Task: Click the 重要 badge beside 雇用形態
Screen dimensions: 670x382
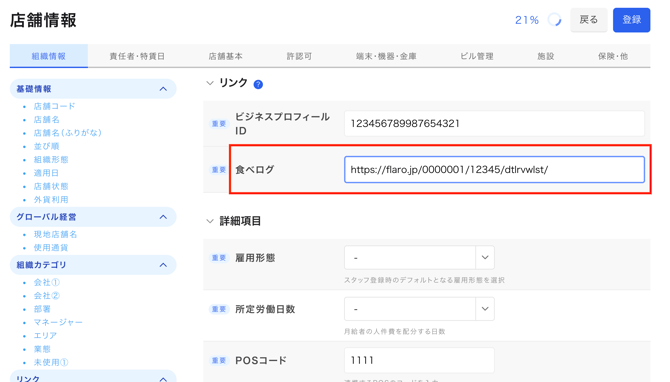Action: pyautogui.click(x=219, y=258)
